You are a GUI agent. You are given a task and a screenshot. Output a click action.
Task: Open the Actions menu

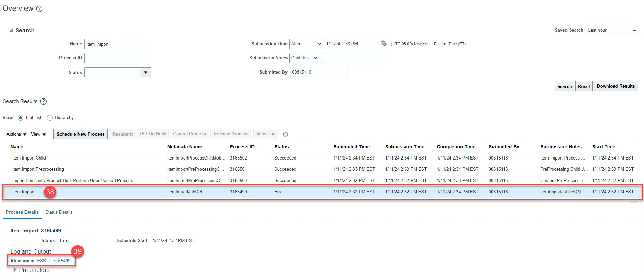16,134
